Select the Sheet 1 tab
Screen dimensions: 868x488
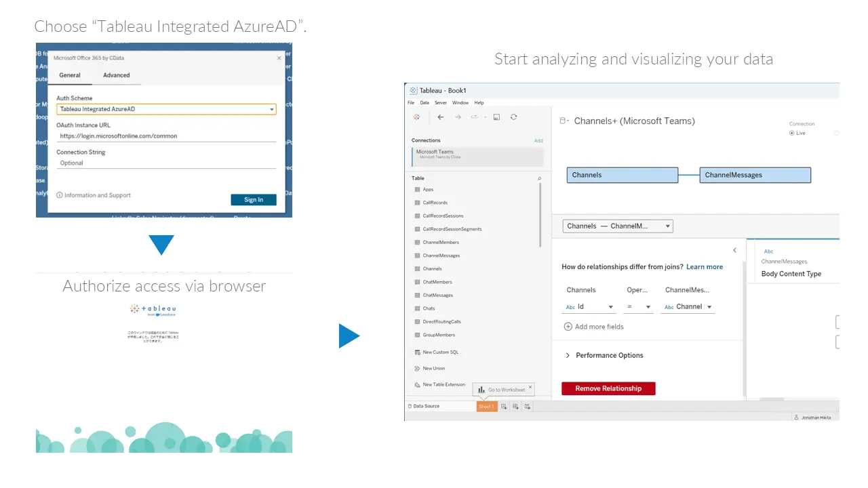click(x=487, y=405)
